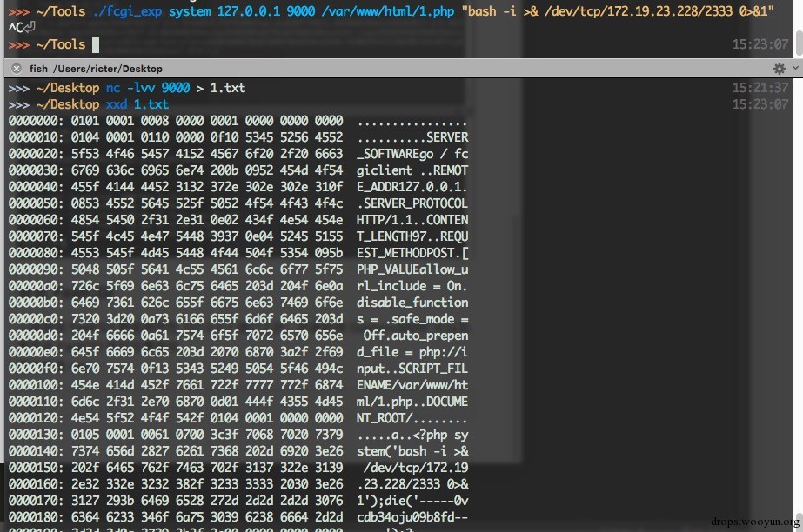Click the ASCII text nput..SCRIPT_FIL
Image resolution: width=803 pixels, height=532 pixels.
[x=412, y=369]
